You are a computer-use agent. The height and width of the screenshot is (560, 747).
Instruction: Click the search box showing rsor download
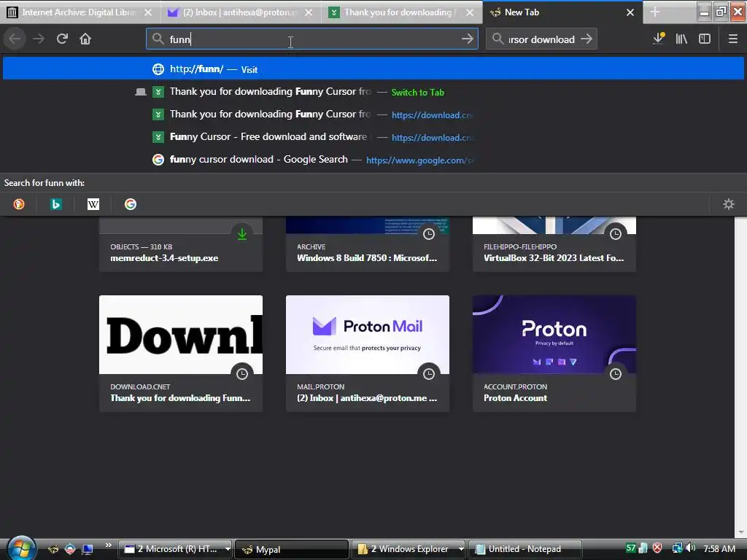coord(541,39)
